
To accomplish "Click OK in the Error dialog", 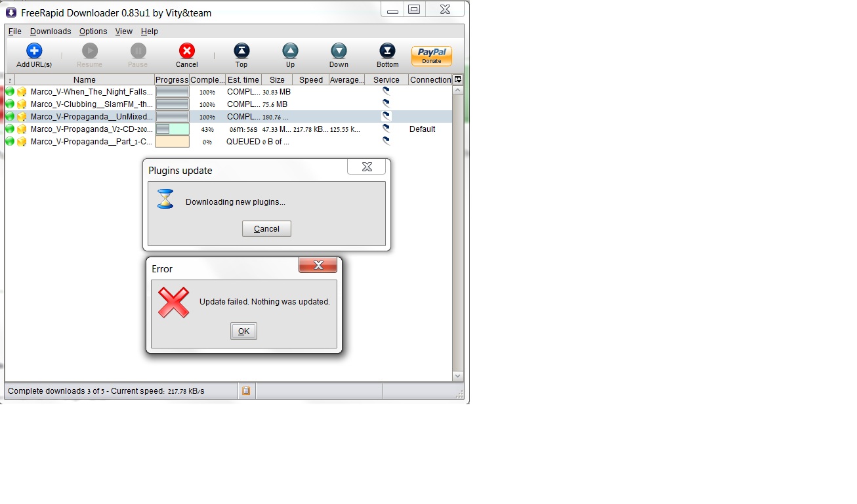I will (243, 331).
